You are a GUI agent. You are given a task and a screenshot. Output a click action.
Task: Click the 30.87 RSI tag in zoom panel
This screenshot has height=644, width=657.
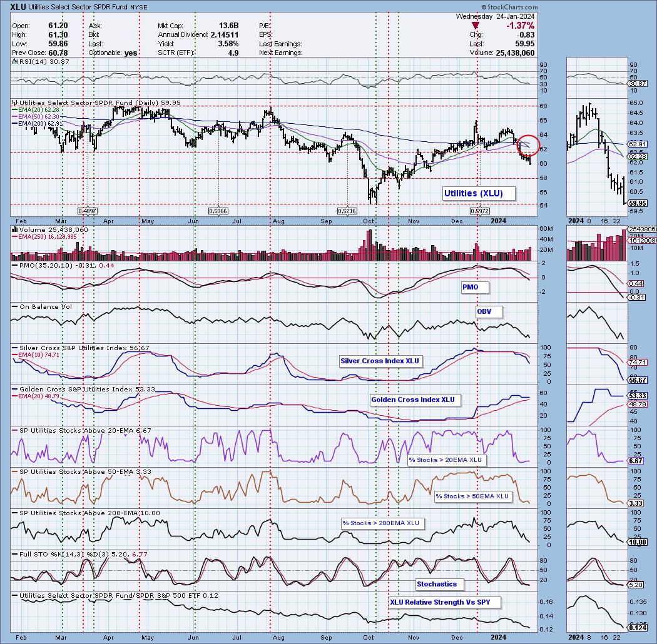pyautogui.click(x=638, y=84)
